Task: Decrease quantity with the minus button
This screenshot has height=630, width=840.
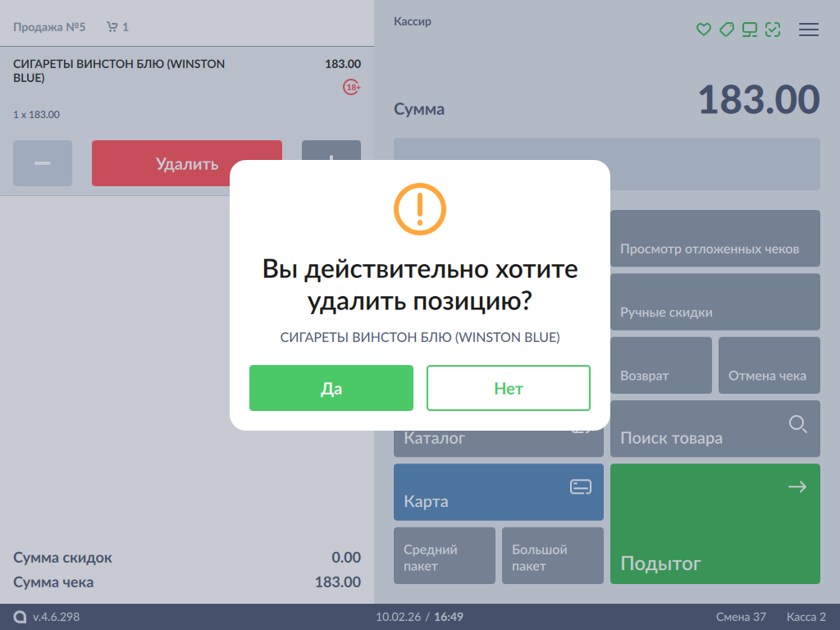Action: coord(43,163)
